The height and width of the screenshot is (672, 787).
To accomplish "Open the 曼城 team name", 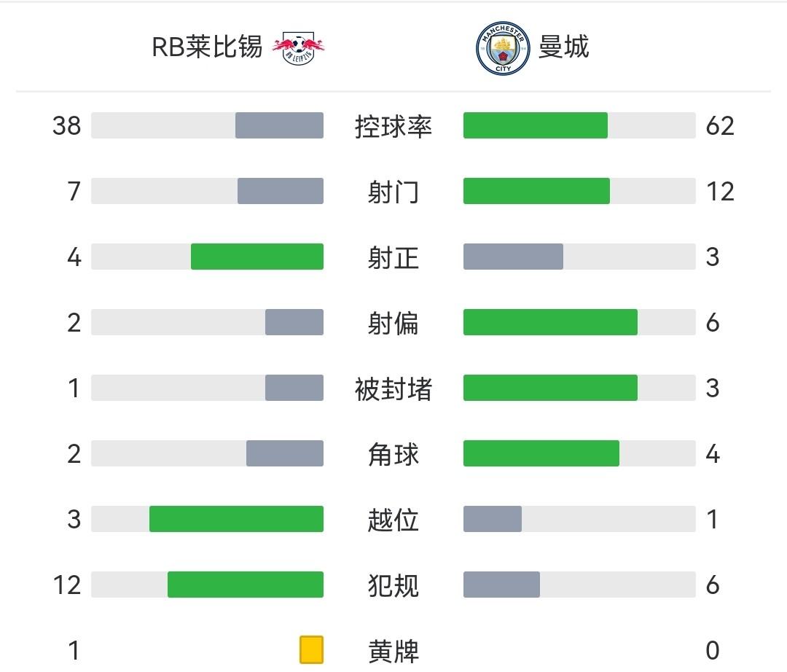I will (563, 47).
